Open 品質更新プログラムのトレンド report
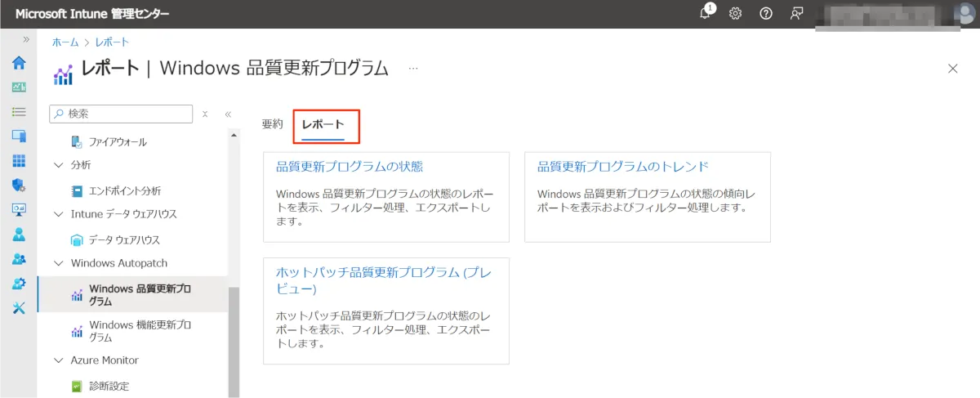 623,168
